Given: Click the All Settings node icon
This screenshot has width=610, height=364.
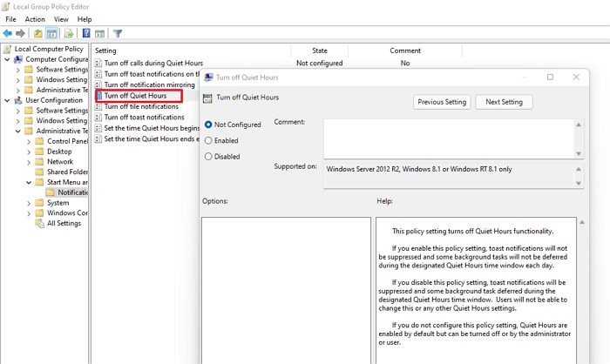Looking at the screenshot, I should [40, 223].
